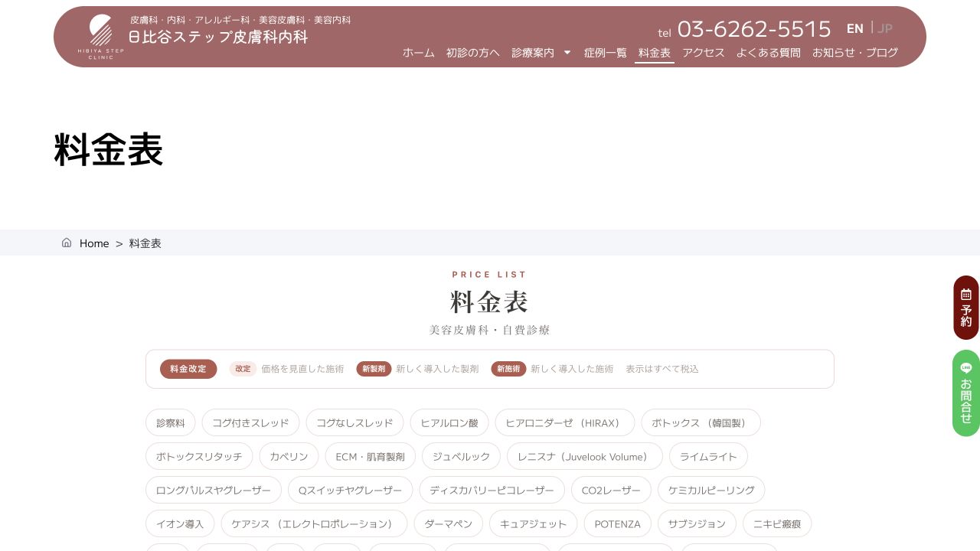Screen dimensions: 980x551
Task: Jump to レニスナ (Juvelook Volume) category
Action: tap(585, 456)
